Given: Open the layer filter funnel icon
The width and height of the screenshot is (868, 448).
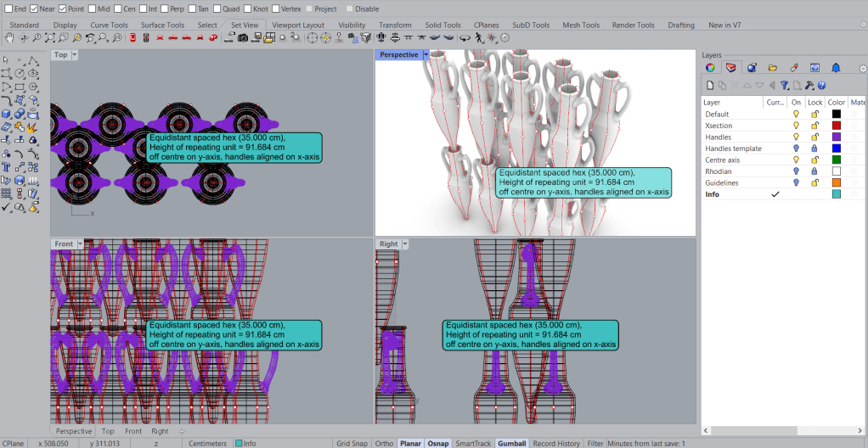Looking at the screenshot, I should [x=785, y=86].
